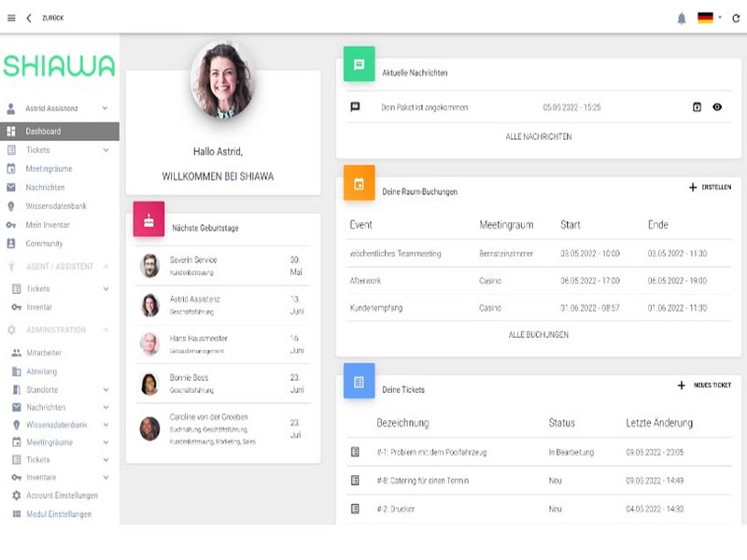Image resolution: width=747 pixels, height=560 pixels.
Task: Click Erstellen to create room booking
Action: click(x=710, y=188)
